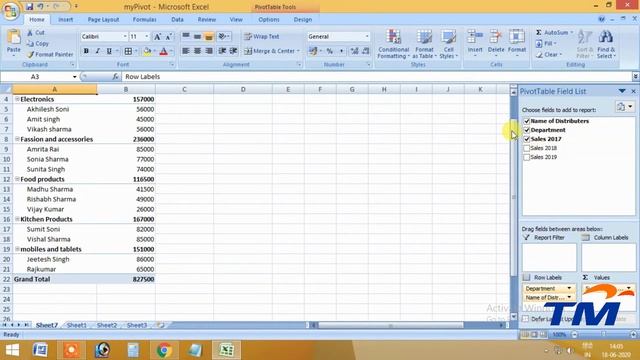
Task: Open Merge & Center dropdown
Action: pyautogui.click(x=298, y=51)
